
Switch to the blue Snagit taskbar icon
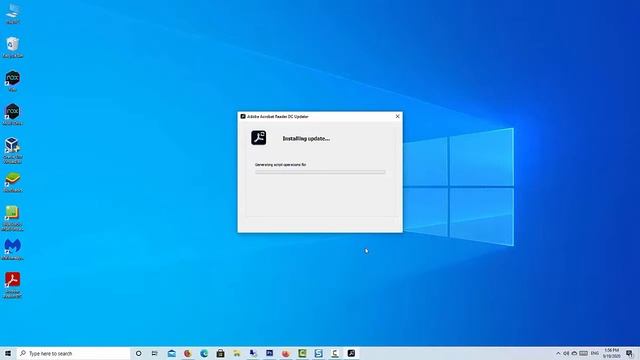(x=318, y=353)
